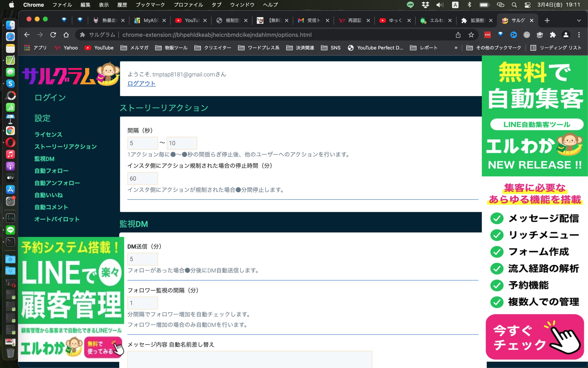Click the red extension icon in toolbar
588x368 pixels.
pyautogui.click(x=487, y=35)
